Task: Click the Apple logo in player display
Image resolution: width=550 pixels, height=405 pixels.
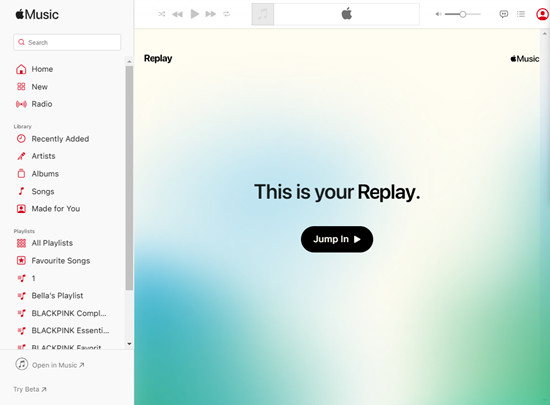Action: [x=347, y=14]
